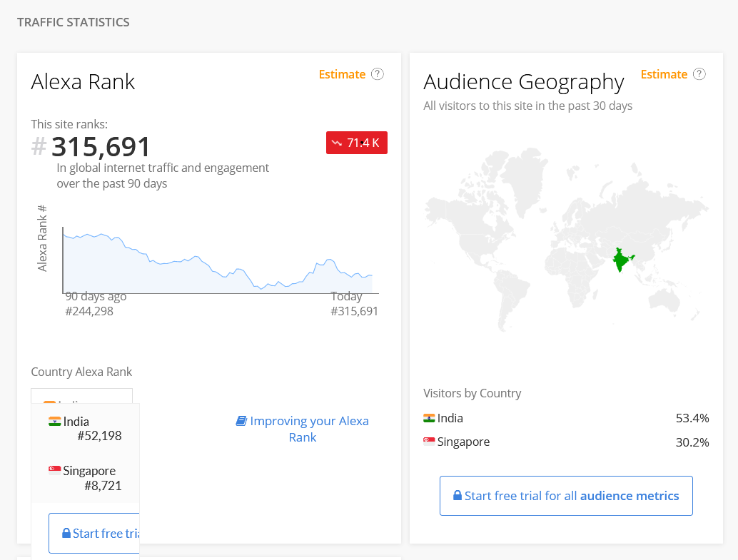Click the #8,721 Singapore rank value
738x560 pixels.
click(103, 486)
